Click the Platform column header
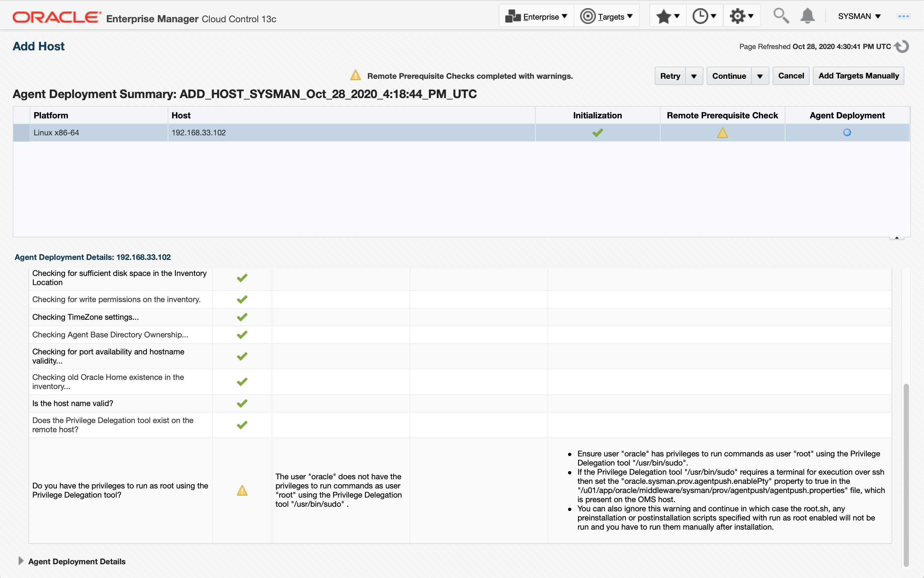Image resolution: width=924 pixels, height=578 pixels. click(x=99, y=115)
